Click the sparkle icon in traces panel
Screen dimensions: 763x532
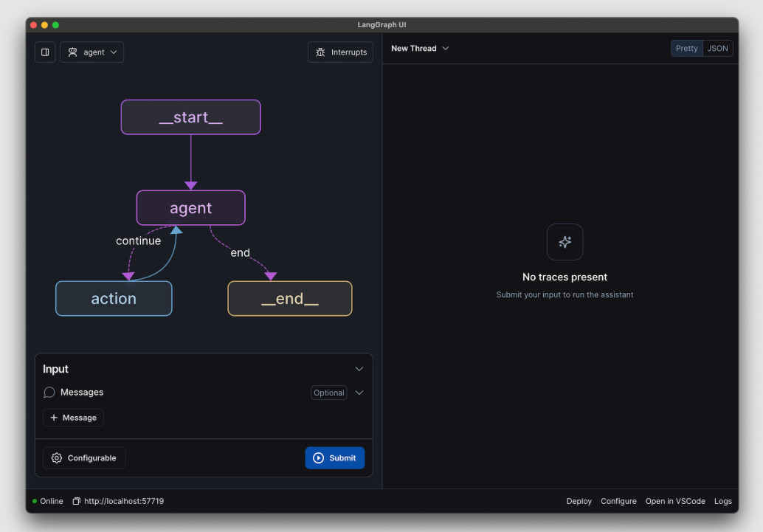coord(565,242)
